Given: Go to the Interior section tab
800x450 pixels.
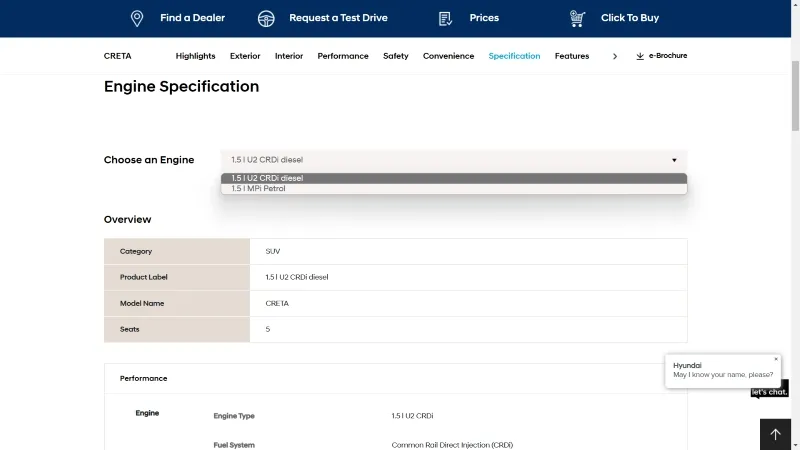Looking at the screenshot, I should point(289,56).
